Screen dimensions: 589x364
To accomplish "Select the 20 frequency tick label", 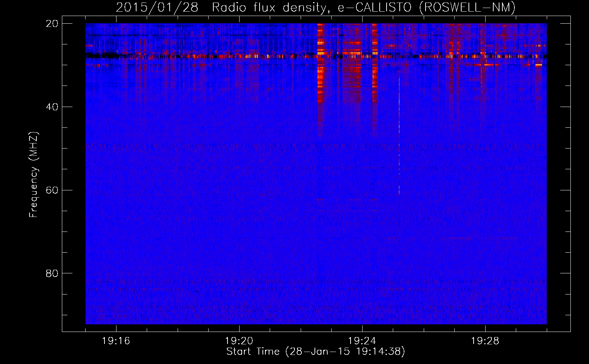I will 52,24.
